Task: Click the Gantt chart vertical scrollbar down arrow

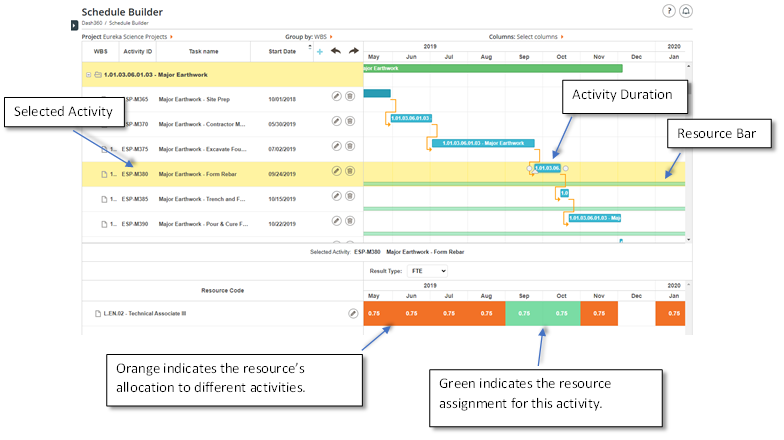Action: tap(688, 240)
